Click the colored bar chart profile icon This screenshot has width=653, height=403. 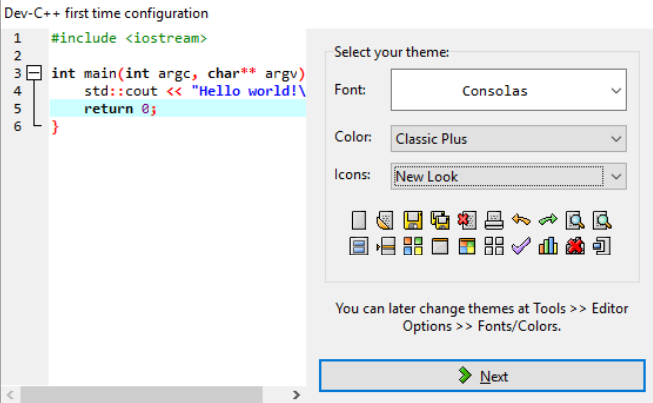point(548,246)
